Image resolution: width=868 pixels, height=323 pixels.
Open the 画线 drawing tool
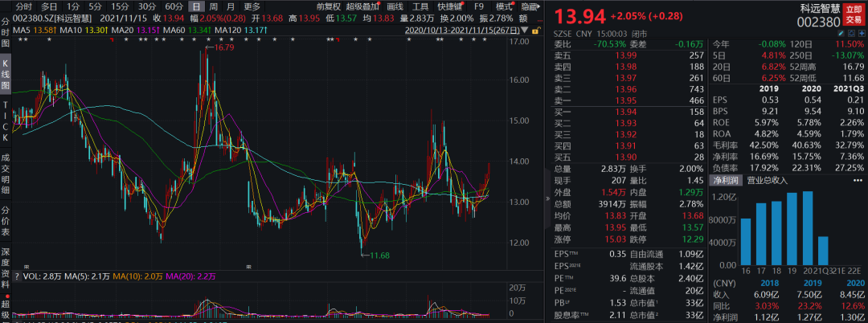[395, 6]
